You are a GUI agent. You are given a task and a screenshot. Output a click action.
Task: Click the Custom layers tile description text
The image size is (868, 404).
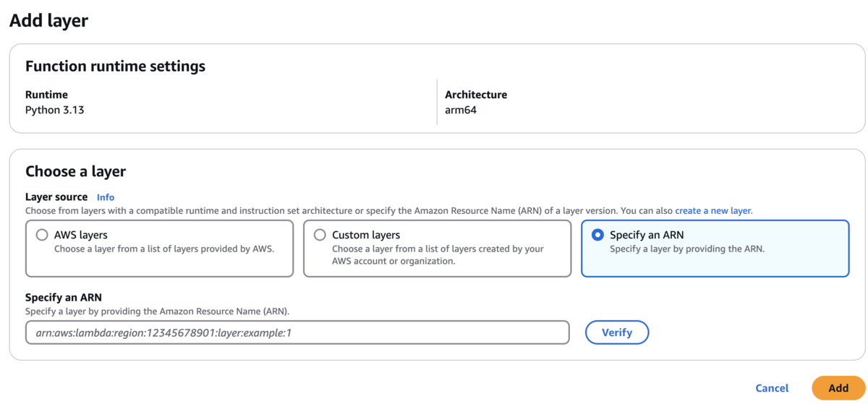438,255
